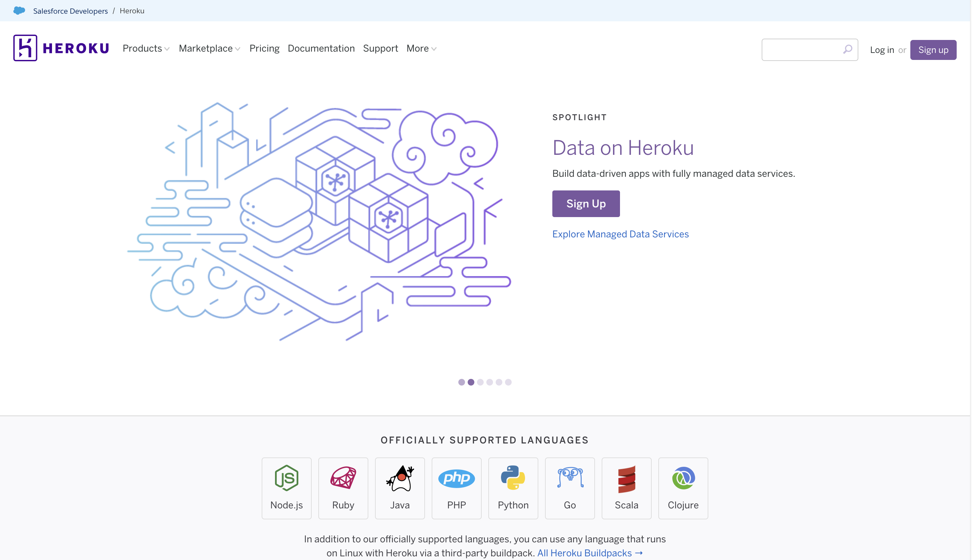Click Explore Managed Data Services link

click(x=620, y=234)
